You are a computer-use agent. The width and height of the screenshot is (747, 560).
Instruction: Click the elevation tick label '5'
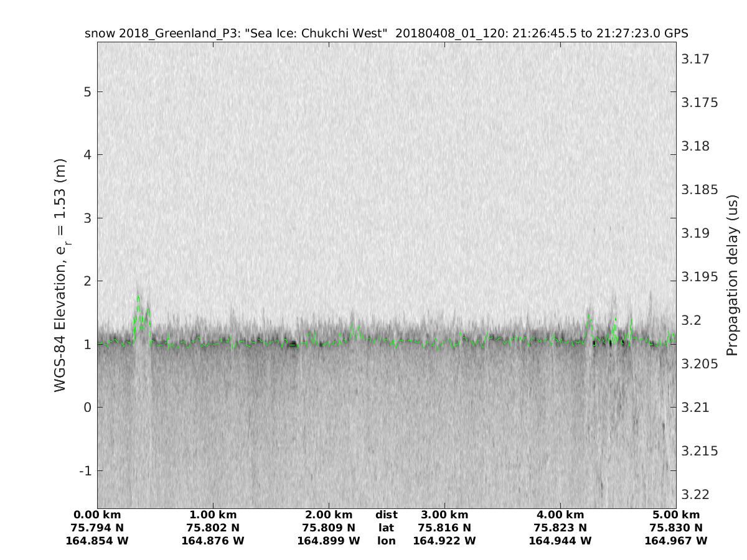click(x=87, y=91)
